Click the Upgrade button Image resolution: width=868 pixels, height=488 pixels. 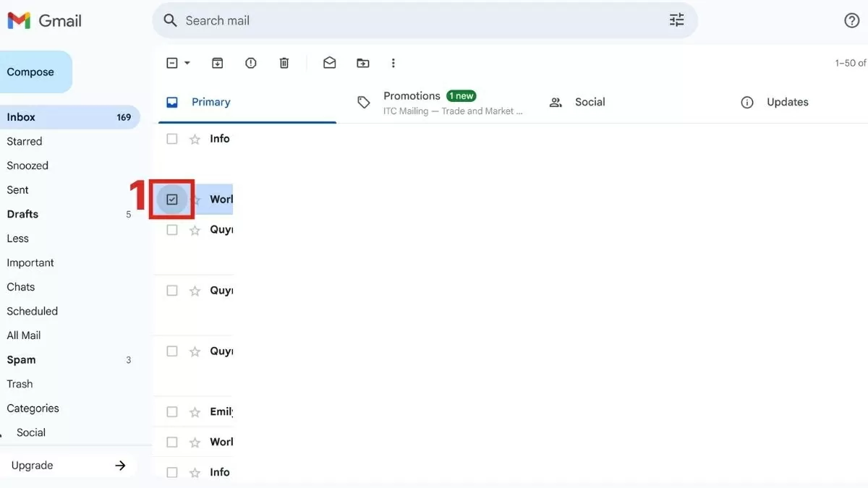coord(69,466)
